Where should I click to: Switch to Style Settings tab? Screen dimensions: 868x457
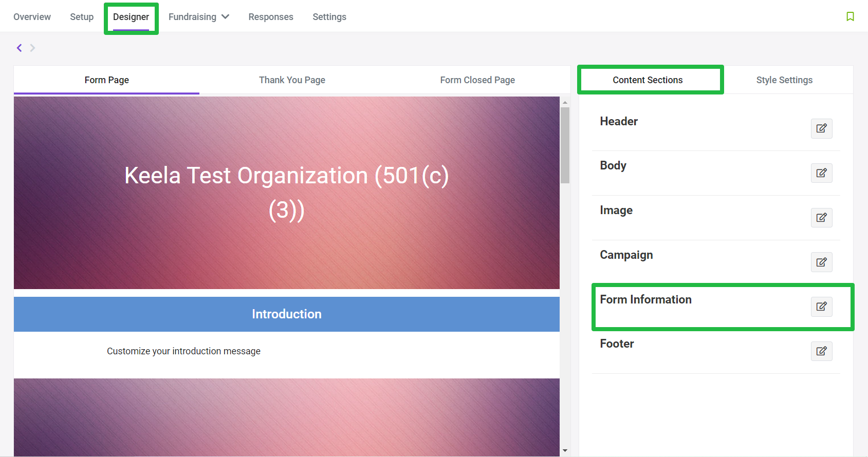[784, 80]
